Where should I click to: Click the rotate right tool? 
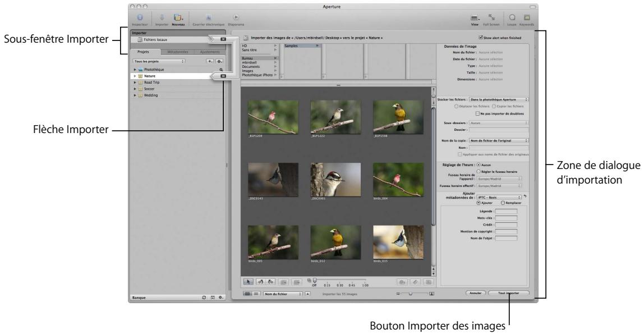pyautogui.click(x=270, y=282)
